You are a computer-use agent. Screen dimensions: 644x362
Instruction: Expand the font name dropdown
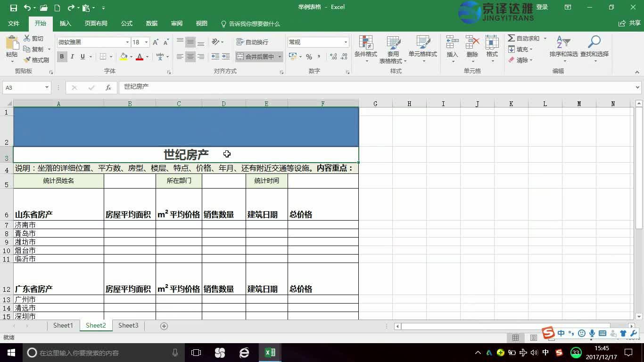tap(127, 42)
